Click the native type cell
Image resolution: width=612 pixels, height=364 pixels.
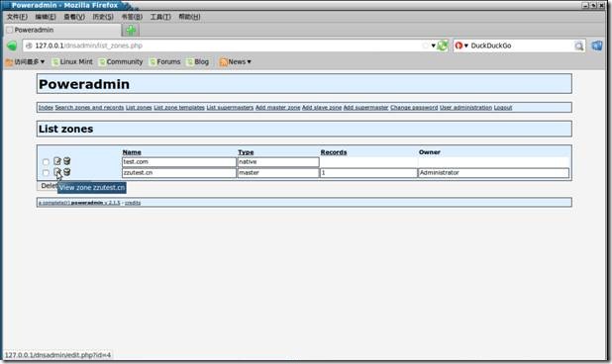(278, 162)
